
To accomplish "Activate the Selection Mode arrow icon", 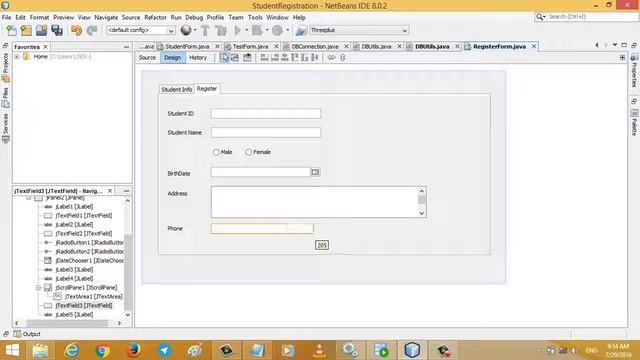I will coord(224,58).
